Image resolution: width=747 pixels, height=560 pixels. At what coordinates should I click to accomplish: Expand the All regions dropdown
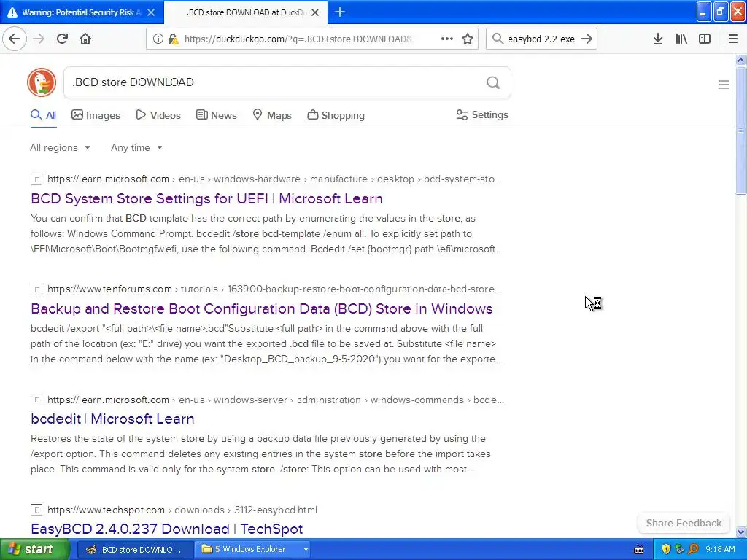60,147
